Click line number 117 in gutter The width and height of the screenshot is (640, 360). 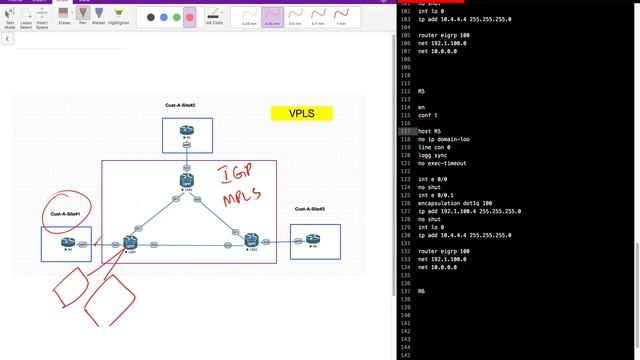pyautogui.click(x=405, y=131)
